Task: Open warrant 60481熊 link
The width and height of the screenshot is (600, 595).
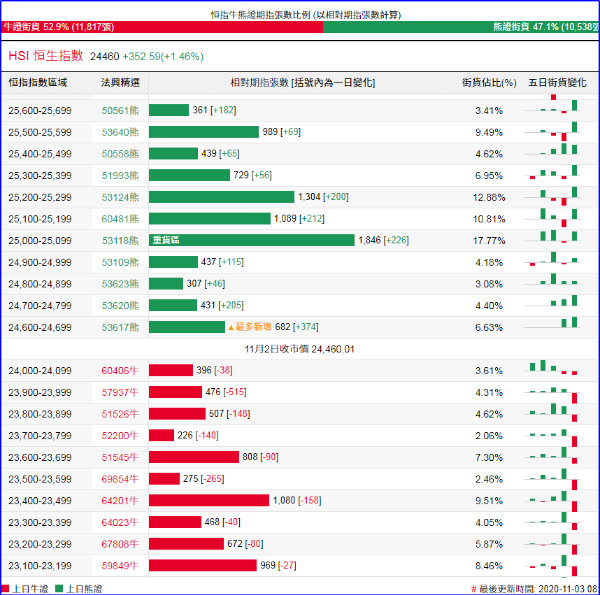Action: click(x=120, y=219)
